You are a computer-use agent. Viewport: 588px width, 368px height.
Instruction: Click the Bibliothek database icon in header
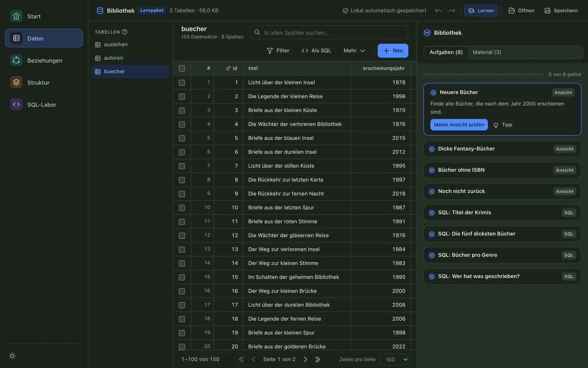click(100, 11)
